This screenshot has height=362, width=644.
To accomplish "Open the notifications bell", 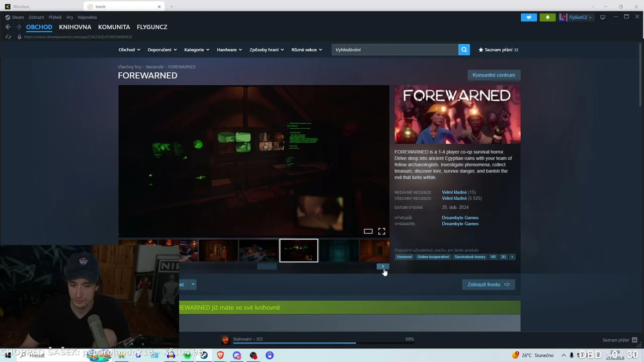I will [x=548, y=17].
